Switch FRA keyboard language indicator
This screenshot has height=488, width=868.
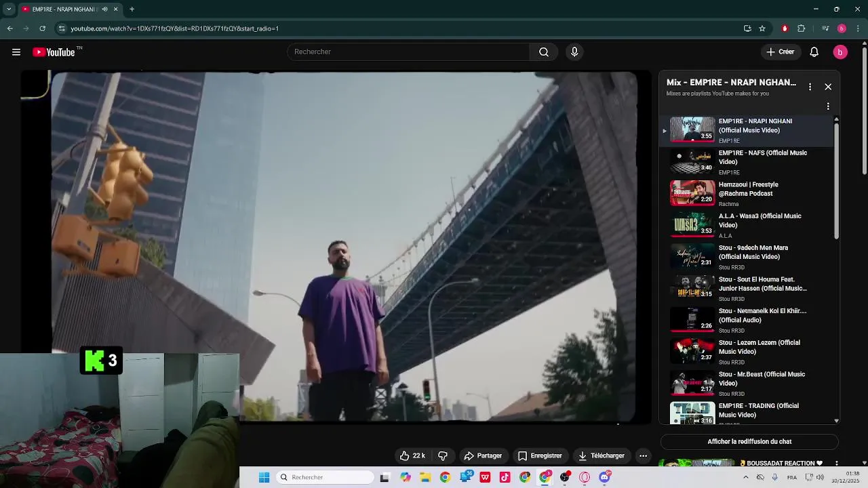click(x=792, y=477)
